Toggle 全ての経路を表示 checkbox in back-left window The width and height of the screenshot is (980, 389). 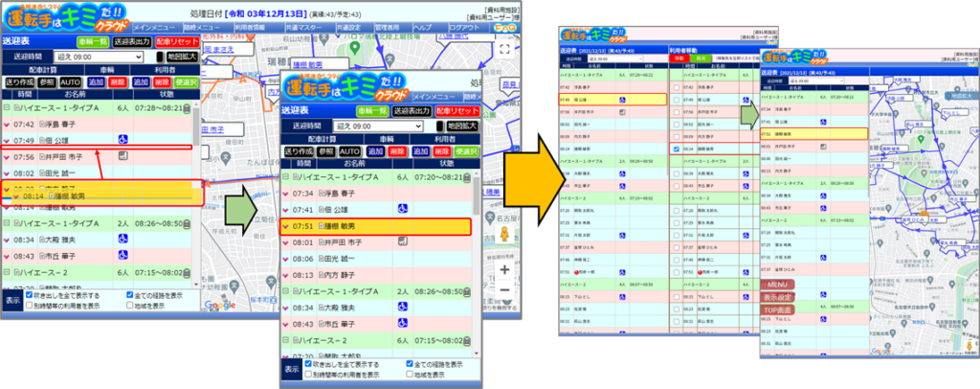coord(129,294)
